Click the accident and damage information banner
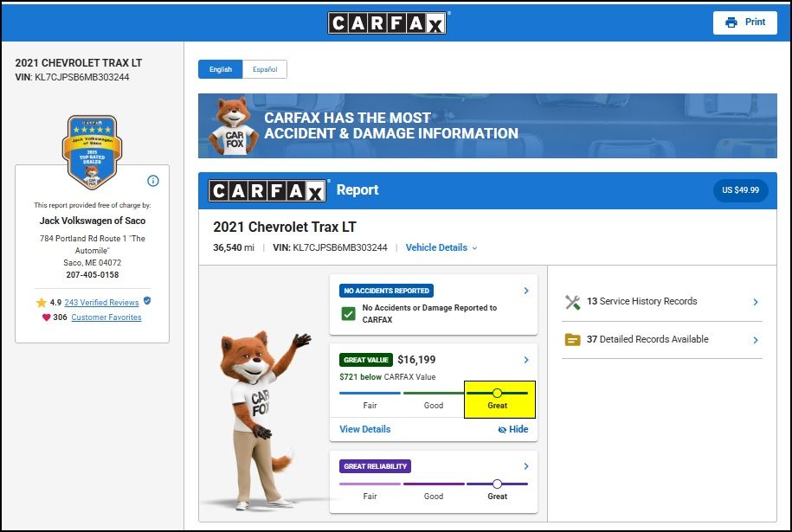Viewport: 792px width, 532px height. (487, 125)
